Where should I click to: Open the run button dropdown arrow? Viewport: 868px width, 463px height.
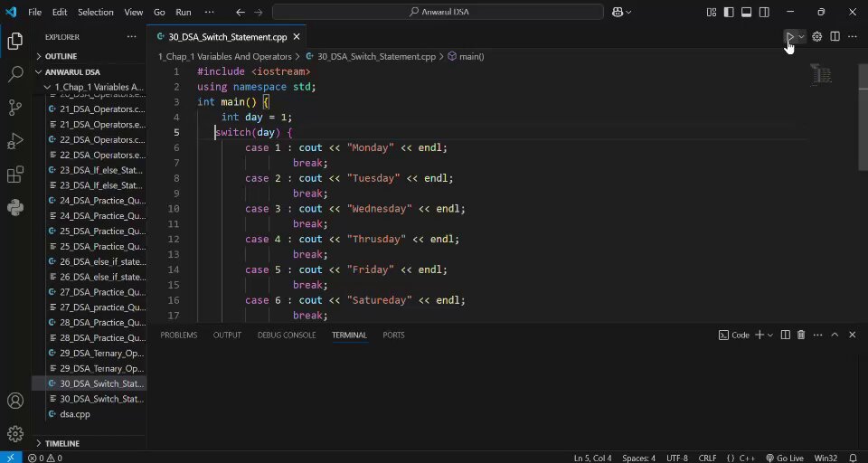(801, 36)
